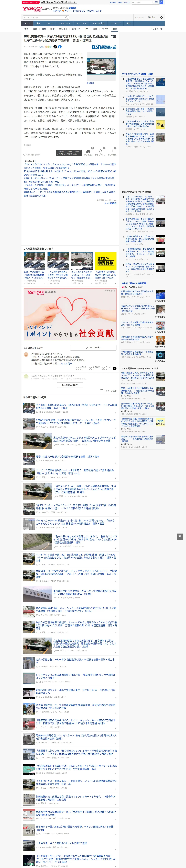Screen dimensions: 186x868
Task: Open the settings gear icon in header
Action: click(x=161, y=17)
